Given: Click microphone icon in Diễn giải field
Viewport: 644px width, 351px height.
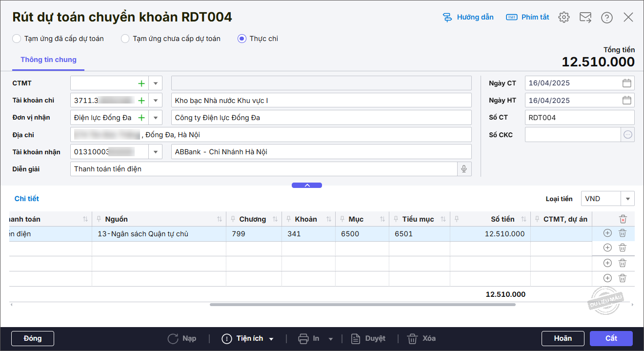Looking at the screenshot, I should (x=464, y=169).
